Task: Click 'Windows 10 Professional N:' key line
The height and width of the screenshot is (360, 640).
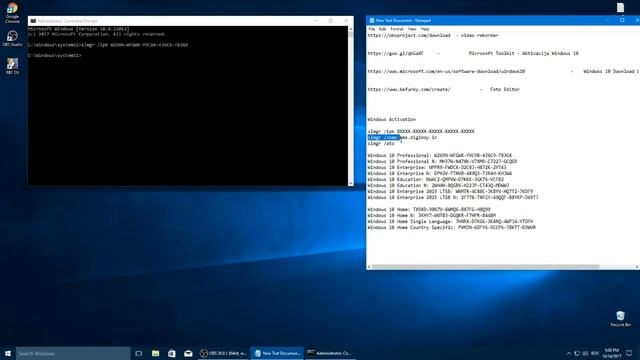Action: pyautogui.click(x=442, y=161)
